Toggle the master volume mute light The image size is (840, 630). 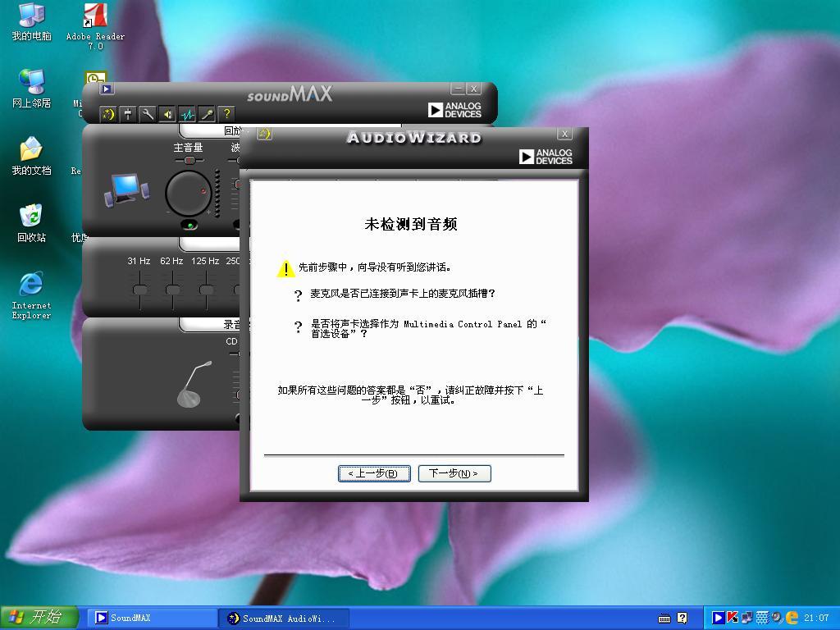click(x=189, y=225)
